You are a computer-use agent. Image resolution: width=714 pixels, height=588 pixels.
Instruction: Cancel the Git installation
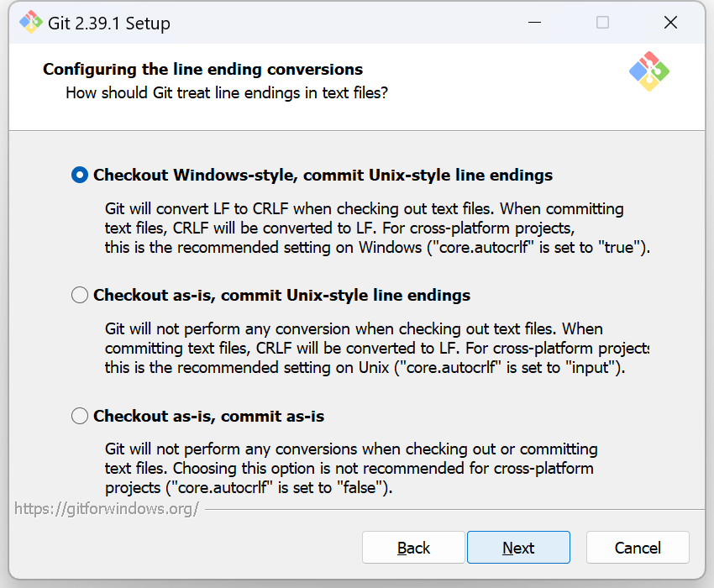[638, 548]
